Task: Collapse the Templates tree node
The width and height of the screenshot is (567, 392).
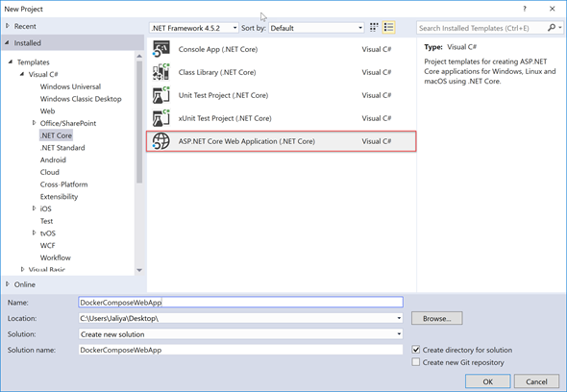Action: pos(11,61)
